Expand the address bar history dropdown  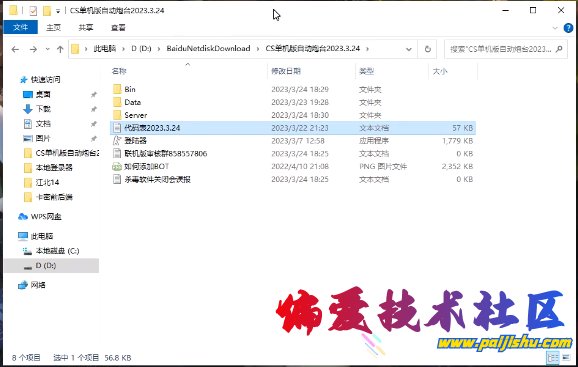408,49
